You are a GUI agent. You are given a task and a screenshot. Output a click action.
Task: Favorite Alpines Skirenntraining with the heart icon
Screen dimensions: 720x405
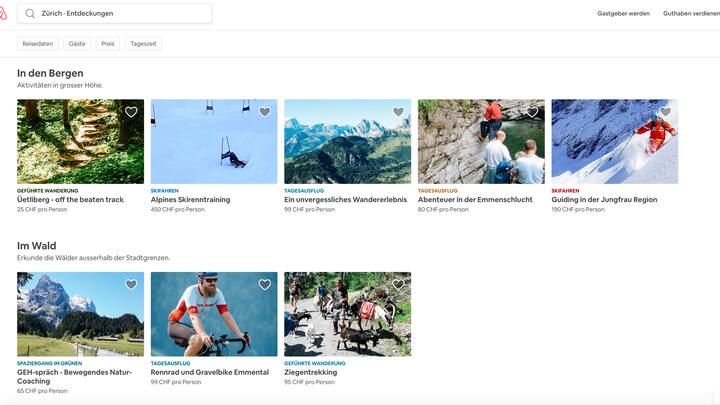pos(264,112)
